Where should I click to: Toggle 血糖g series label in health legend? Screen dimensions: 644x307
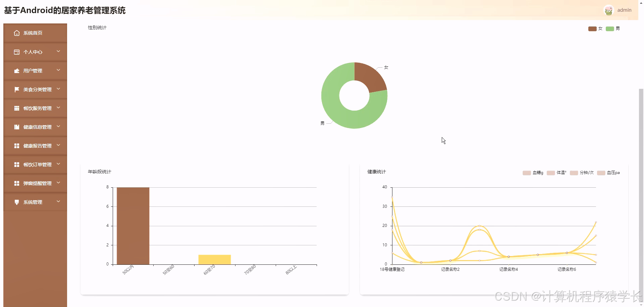click(538, 173)
